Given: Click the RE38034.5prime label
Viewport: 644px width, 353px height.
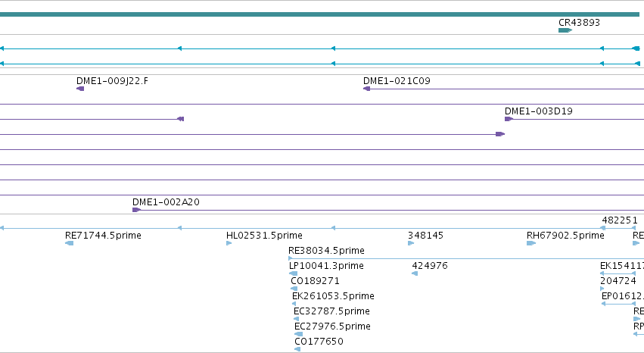Looking at the screenshot, I should coord(326,251).
